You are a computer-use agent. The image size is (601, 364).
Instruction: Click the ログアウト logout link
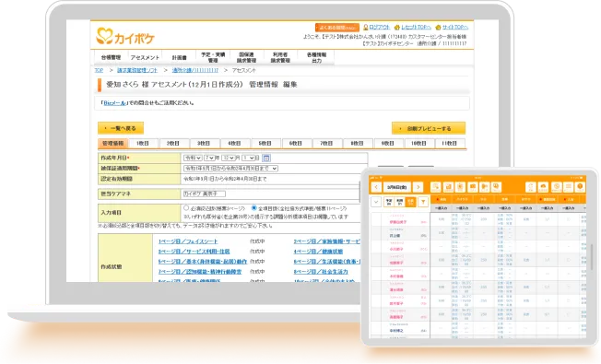377,28
